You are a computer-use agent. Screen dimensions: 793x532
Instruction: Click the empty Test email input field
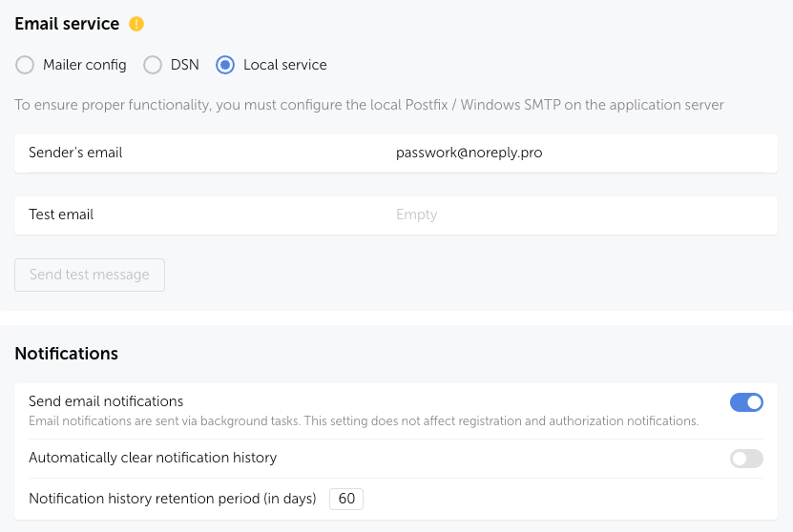pos(573,215)
